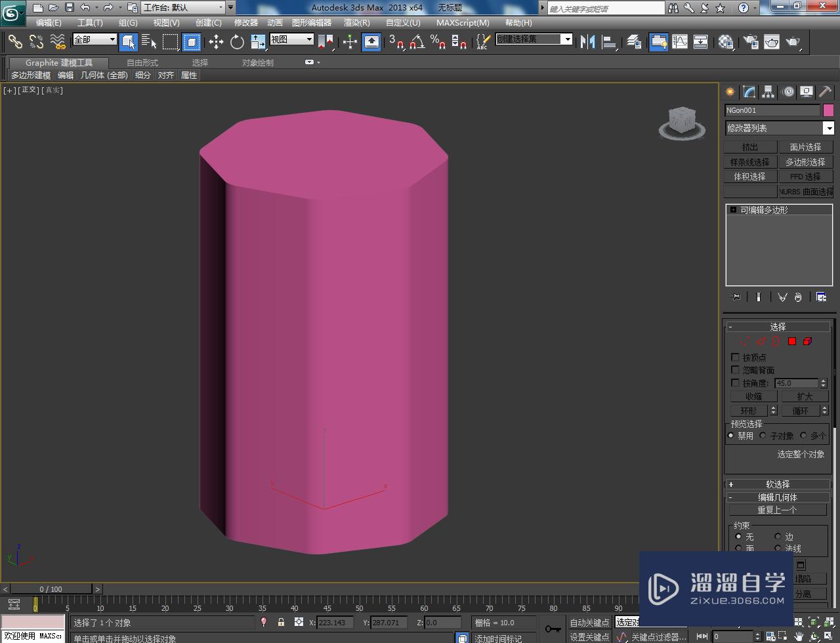The height and width of the screenshot is (643, 840).
Task: Select the 法线 constraint radio button
Action: click(778, 549)
